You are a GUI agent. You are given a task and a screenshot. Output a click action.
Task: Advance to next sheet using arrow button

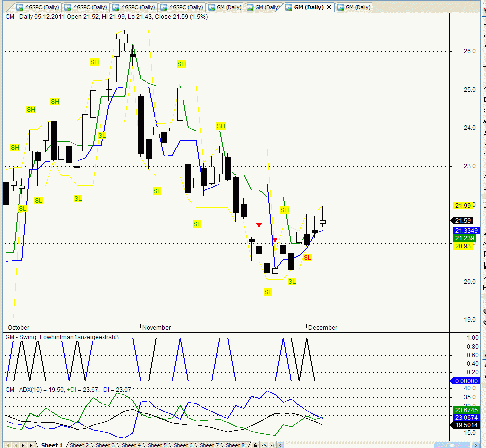pos(23,445)
